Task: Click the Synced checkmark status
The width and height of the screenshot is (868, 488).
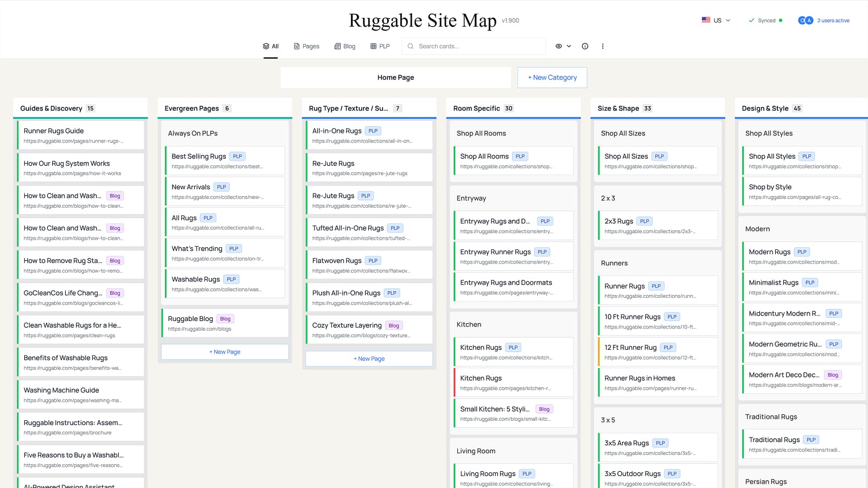Action: pos(765,21)
